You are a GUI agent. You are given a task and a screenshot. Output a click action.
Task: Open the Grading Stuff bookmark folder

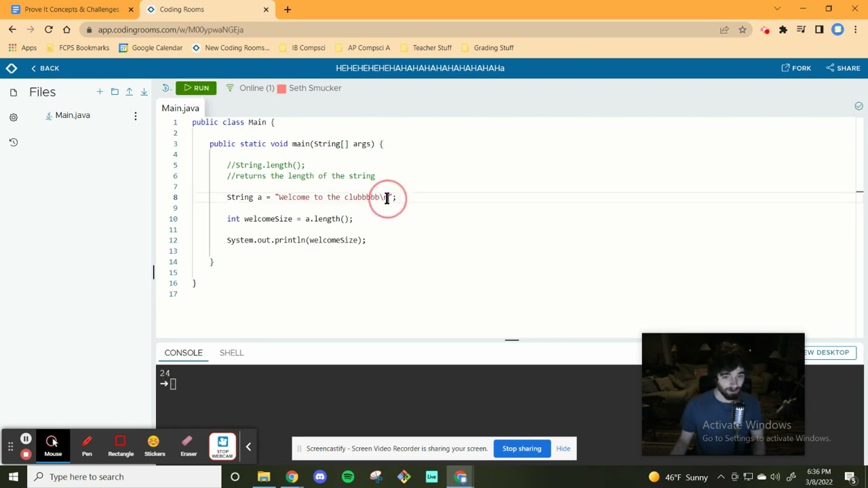(487, 48)
